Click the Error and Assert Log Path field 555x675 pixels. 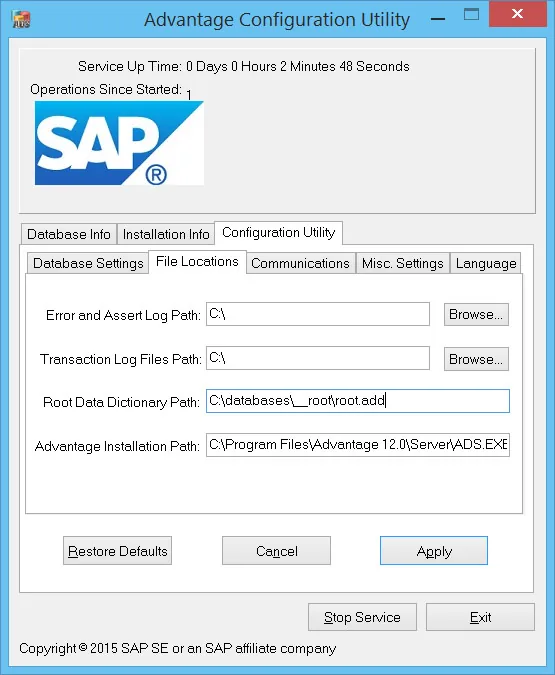pos(318,314)
